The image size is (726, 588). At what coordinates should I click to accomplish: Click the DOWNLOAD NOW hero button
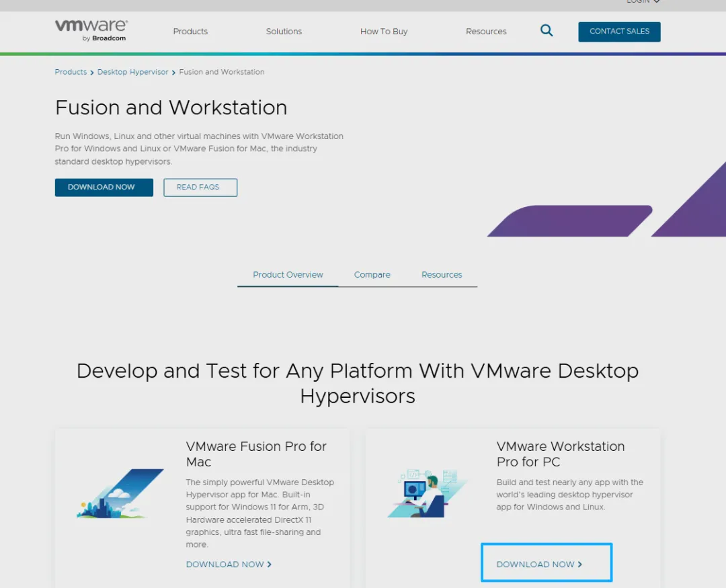point(104,187)
